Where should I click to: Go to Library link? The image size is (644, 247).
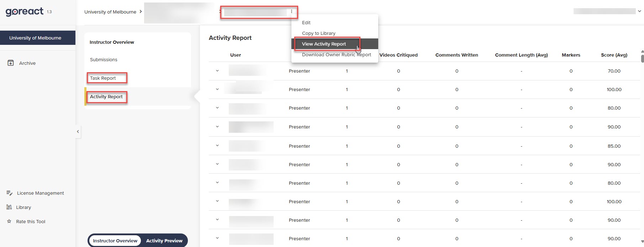click(23, 207)
